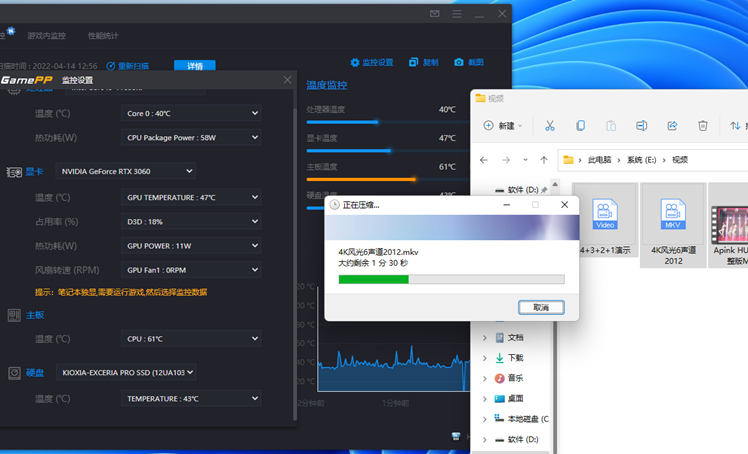Click the Paste icon in Explorer toolbar
Screen dimensions: 748x454
point(611,126)
